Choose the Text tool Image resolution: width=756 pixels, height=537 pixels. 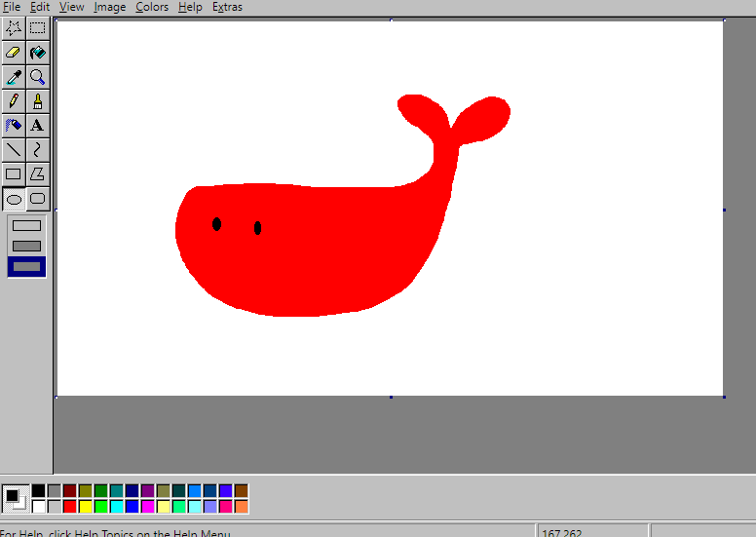pyautogui.click(x=38, y=126)
